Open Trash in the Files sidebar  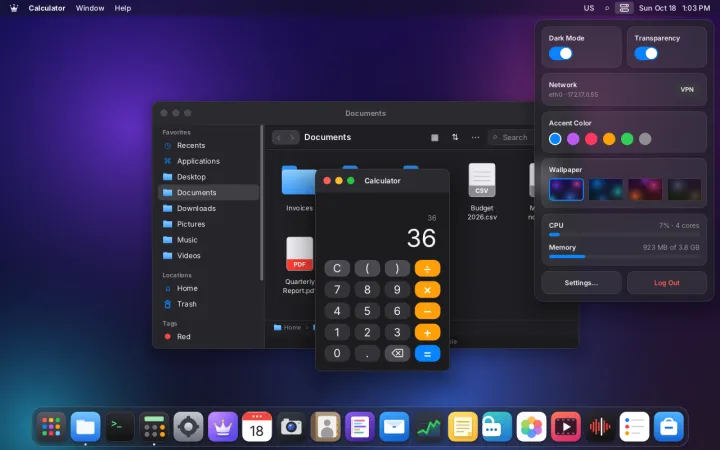tap(209, 304)
